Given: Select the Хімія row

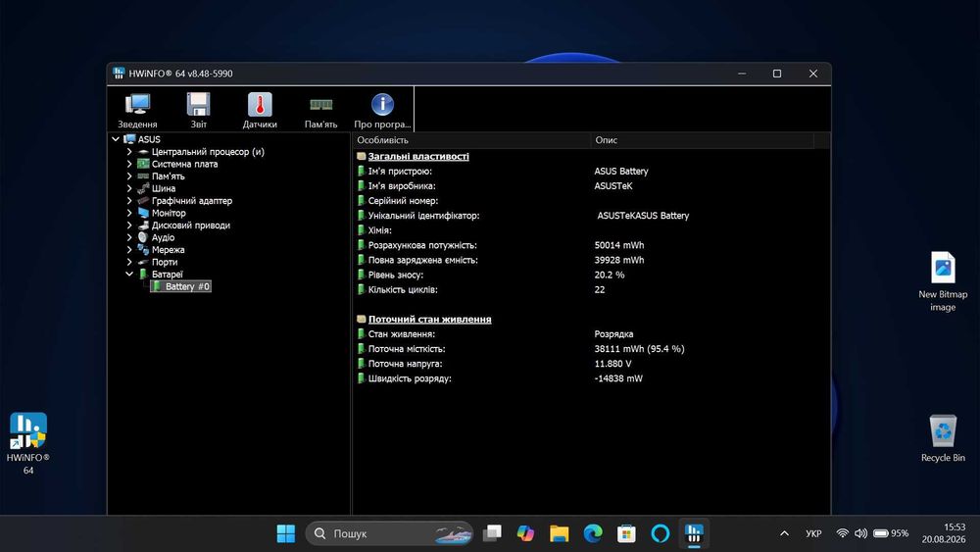Looking at the screenshot, I should click(591, 230).
